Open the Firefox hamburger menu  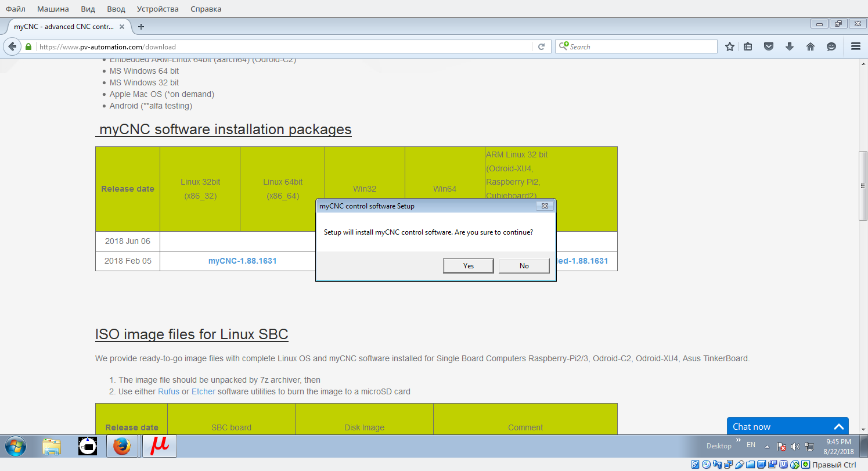coord(855,46)
